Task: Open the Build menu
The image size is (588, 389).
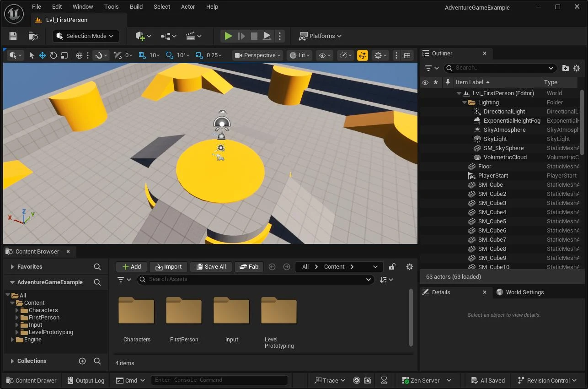Action: point(136,7)
